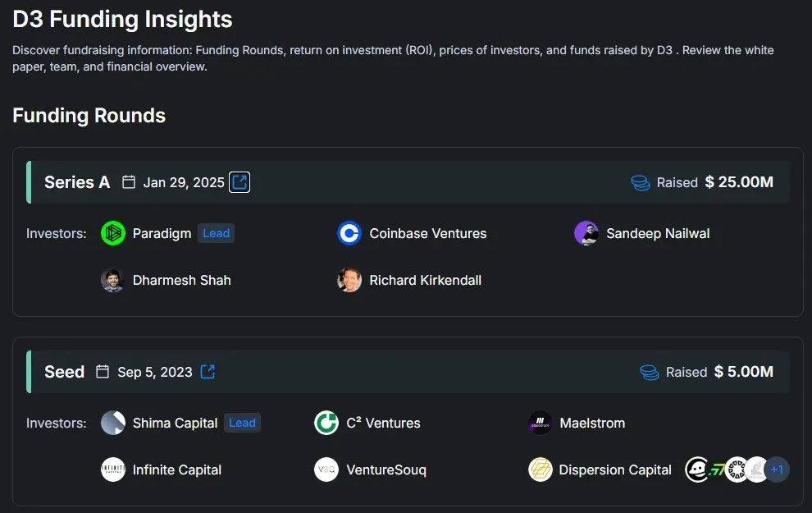Open the VentureSouq investor link
The image size is (812, 513).
click(x=386, y=469)
